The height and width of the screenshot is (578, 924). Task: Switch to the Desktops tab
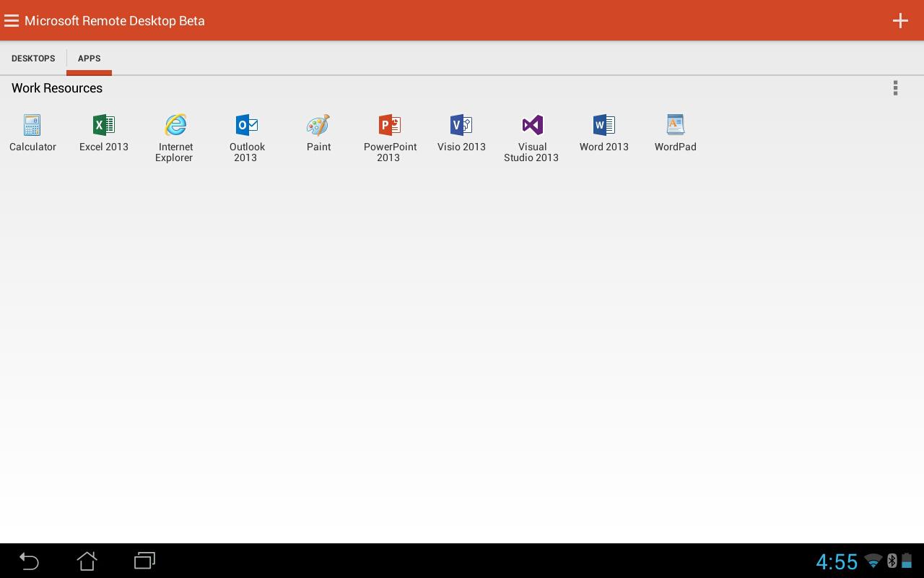[33, 59]
